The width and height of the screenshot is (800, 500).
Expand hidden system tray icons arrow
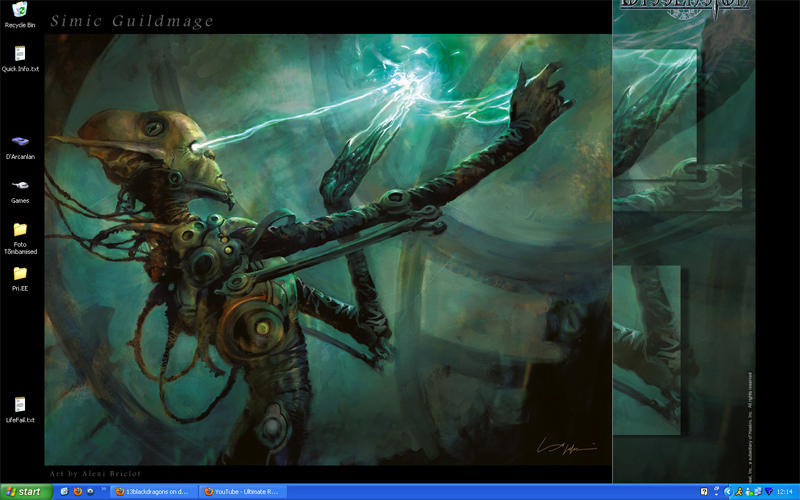pos(728,492)
